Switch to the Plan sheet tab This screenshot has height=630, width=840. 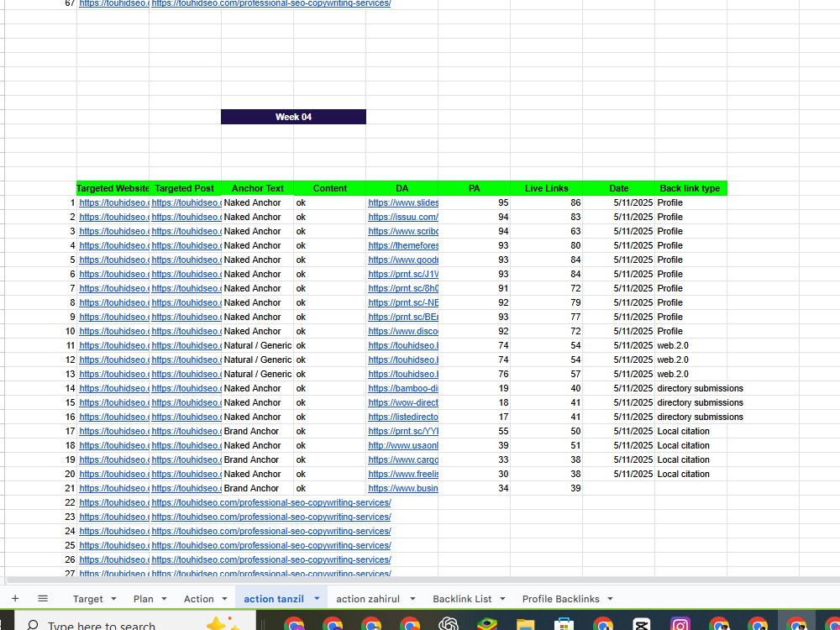click(143, 599)
